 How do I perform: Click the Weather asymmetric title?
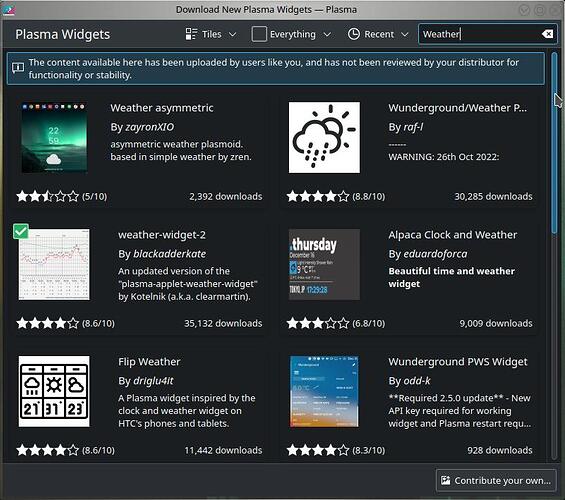point(162,108)
